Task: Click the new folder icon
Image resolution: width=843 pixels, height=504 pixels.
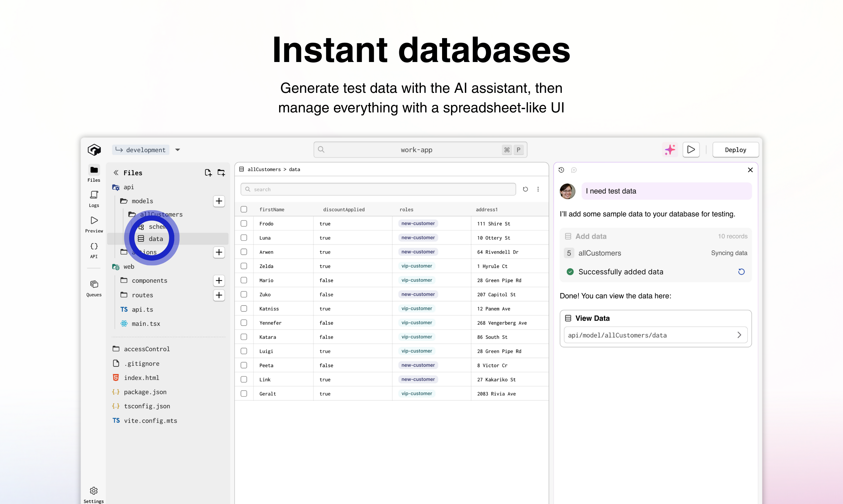Action: (x=221, y=172)
